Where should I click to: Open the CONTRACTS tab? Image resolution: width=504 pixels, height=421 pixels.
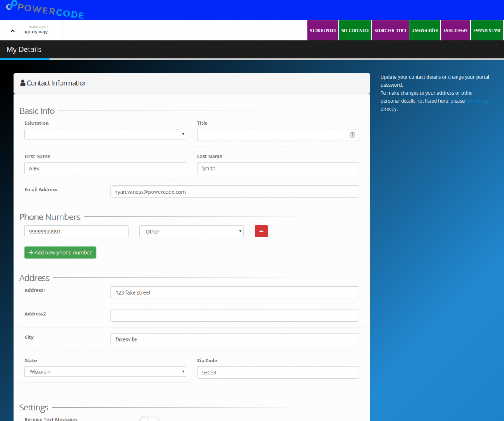pos(323,30)
